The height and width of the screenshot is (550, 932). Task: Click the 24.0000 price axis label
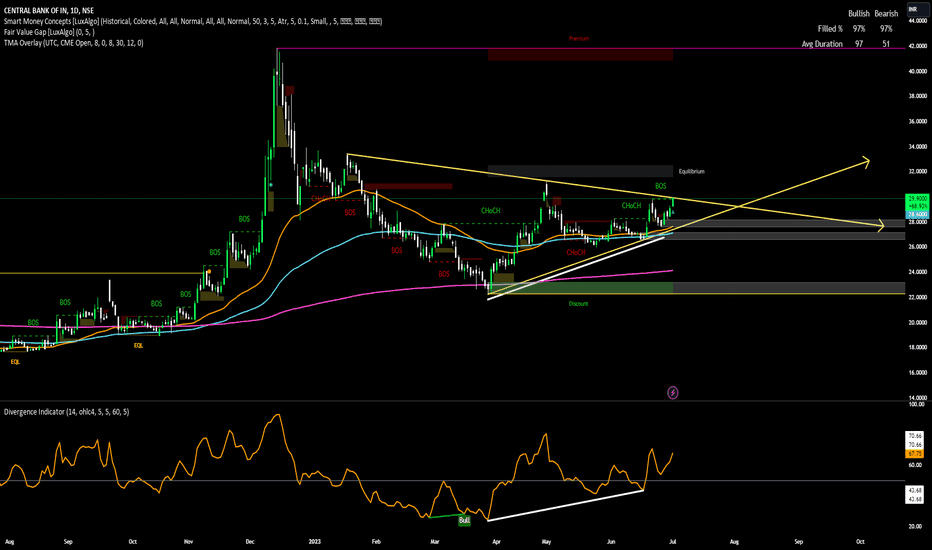pos(918,272)
